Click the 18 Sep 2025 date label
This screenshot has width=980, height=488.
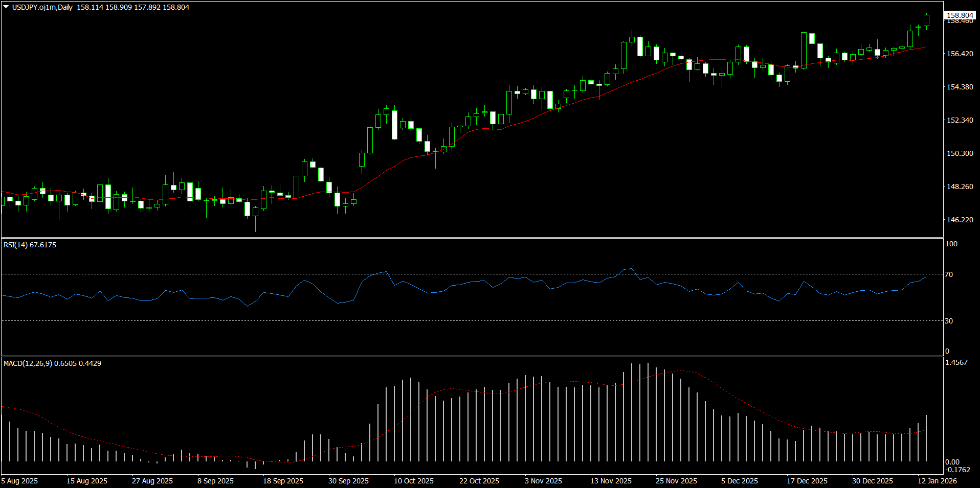(x=283, y=481)
